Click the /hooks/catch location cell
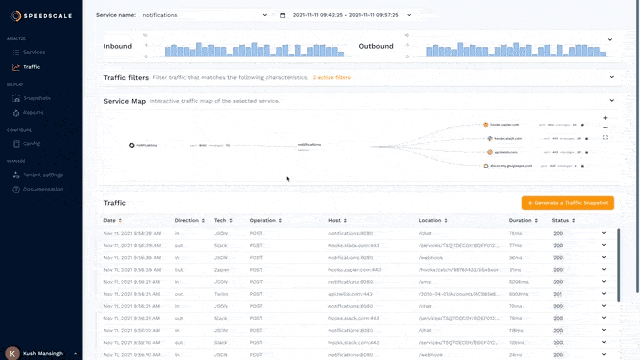 (x=459, y=270)
